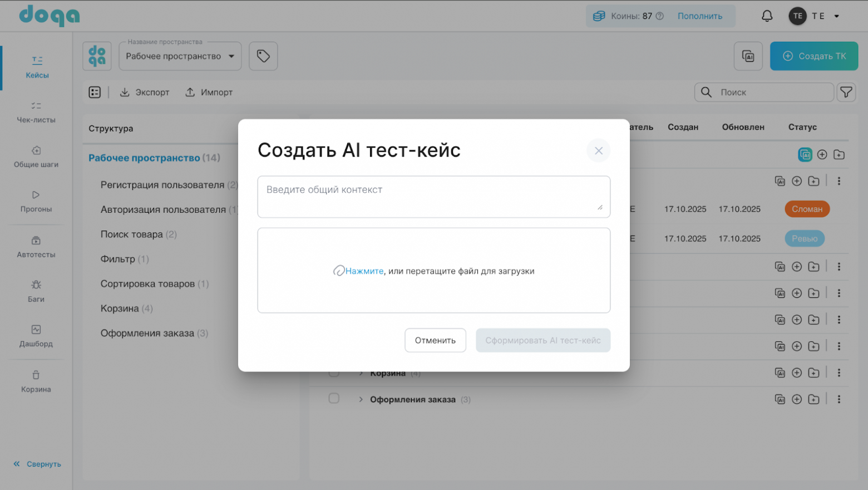Open the Дашборд section in sidebar

pos(36,336)
